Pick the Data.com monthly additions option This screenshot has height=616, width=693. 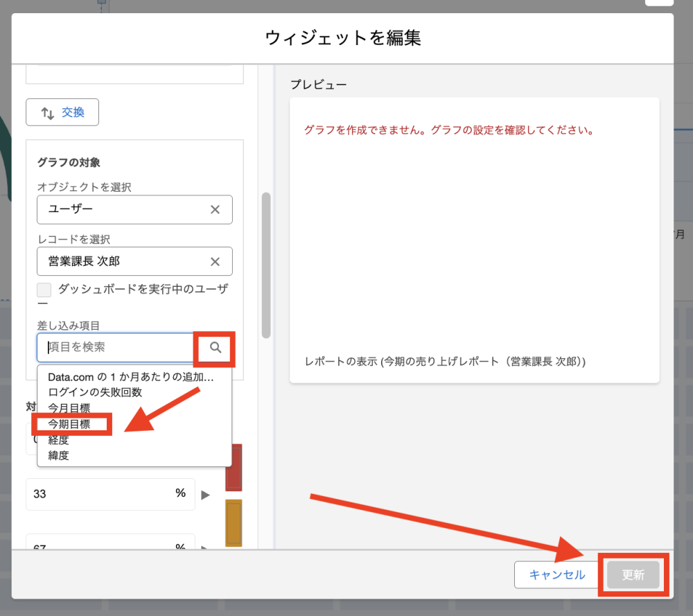click(130, 377)
